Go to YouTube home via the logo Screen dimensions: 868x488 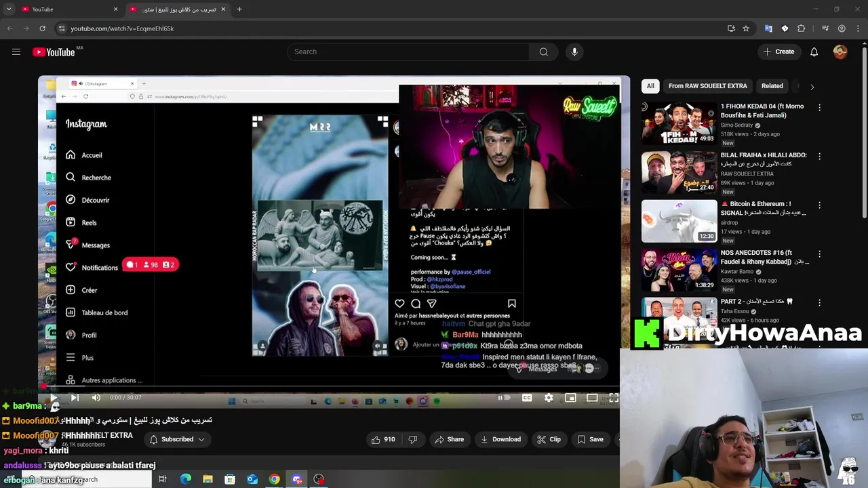[53, 52]
